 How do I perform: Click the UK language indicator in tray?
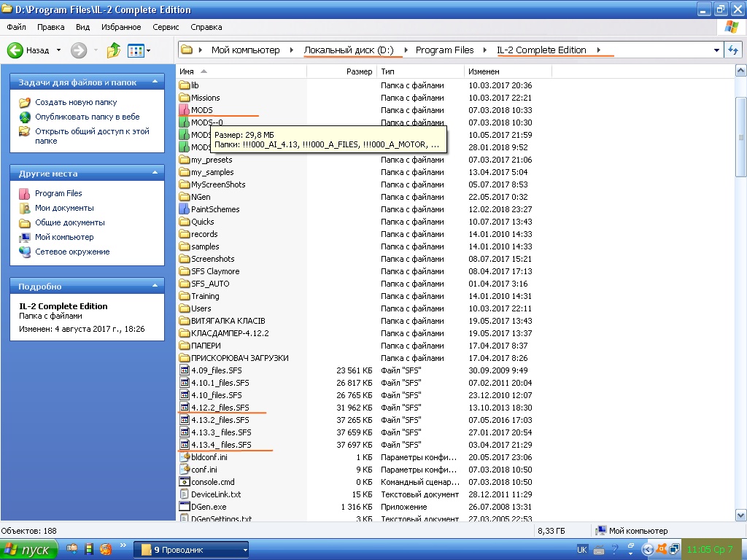point(581,550)
